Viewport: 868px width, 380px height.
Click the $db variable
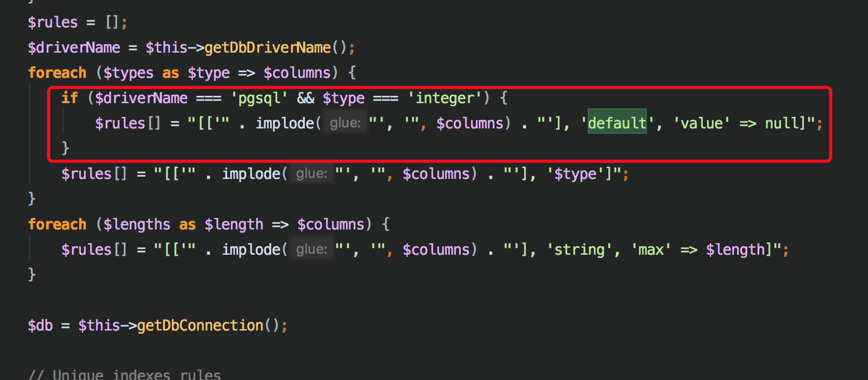(41, 326)
